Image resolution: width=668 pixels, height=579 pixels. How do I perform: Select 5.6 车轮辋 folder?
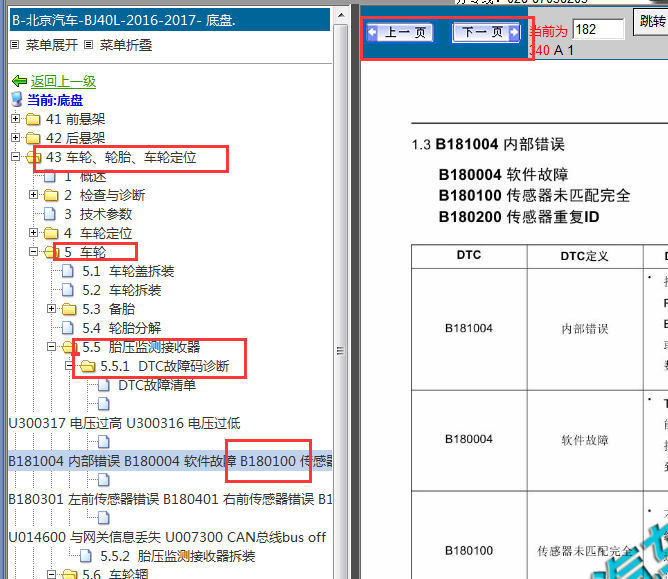coord(115,574)
